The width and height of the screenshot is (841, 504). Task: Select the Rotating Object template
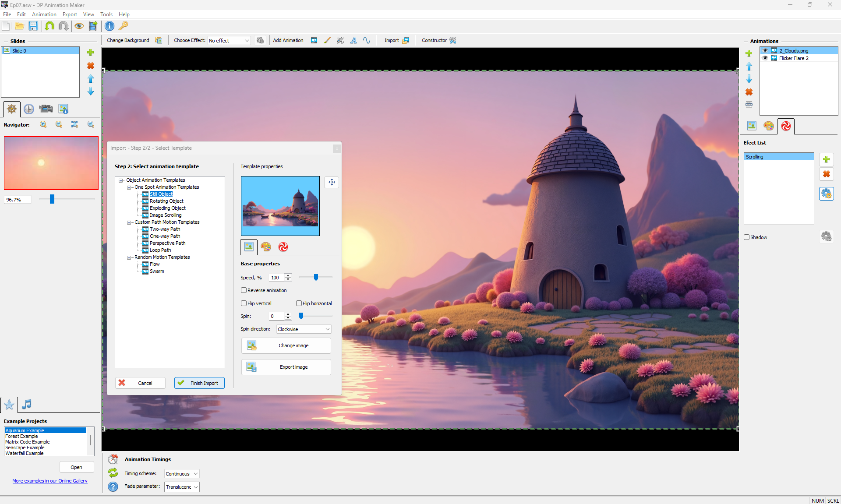166,201
